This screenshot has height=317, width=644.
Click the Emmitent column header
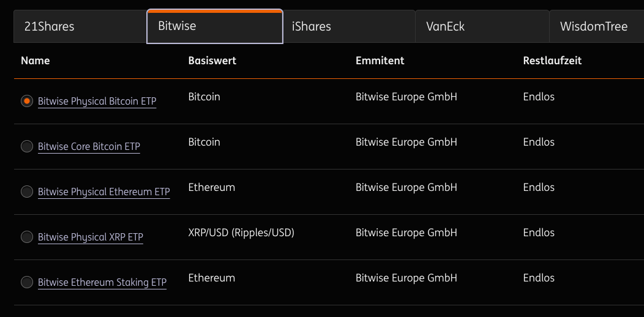(x=380, y=61)
